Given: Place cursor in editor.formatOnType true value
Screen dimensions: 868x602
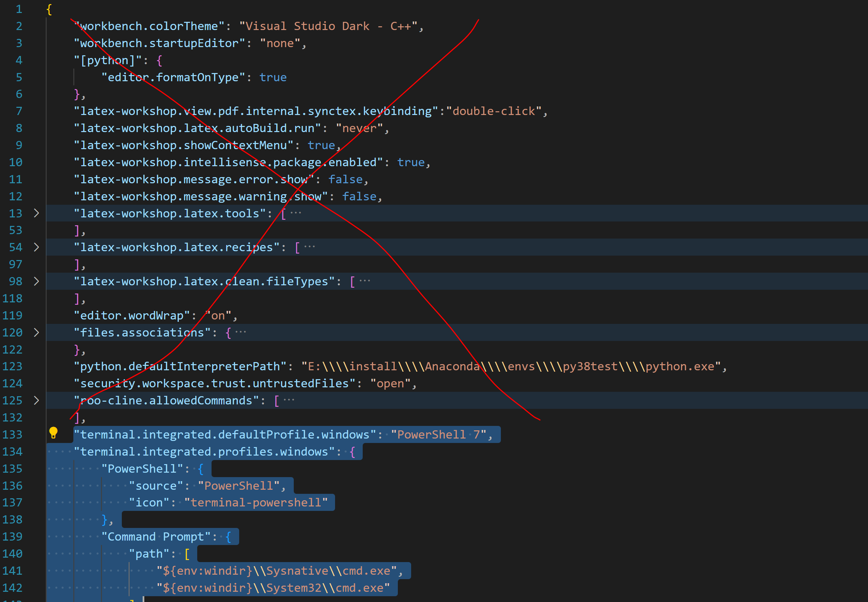Looking at the screenshot, I should 273,77.
